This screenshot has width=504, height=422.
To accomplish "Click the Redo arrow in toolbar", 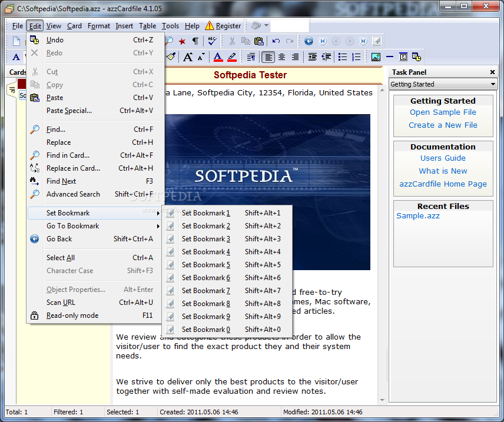I will 290,41.
